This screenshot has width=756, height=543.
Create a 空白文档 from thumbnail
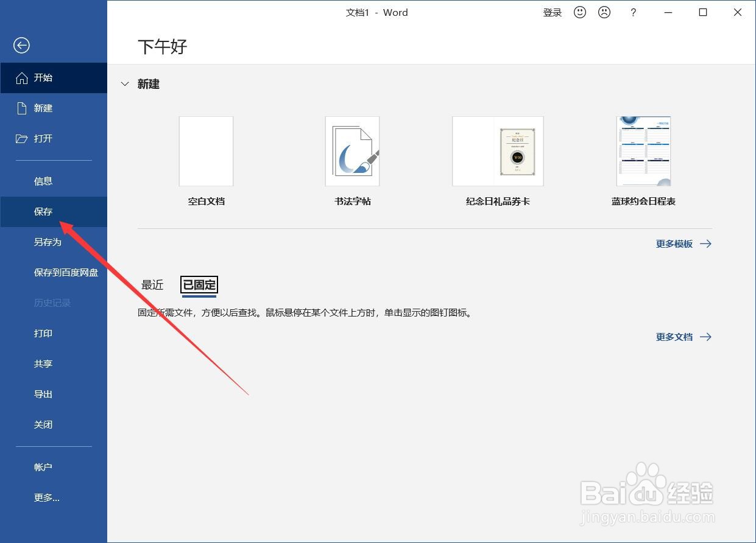pyautogui.click(x=206, y=151)
